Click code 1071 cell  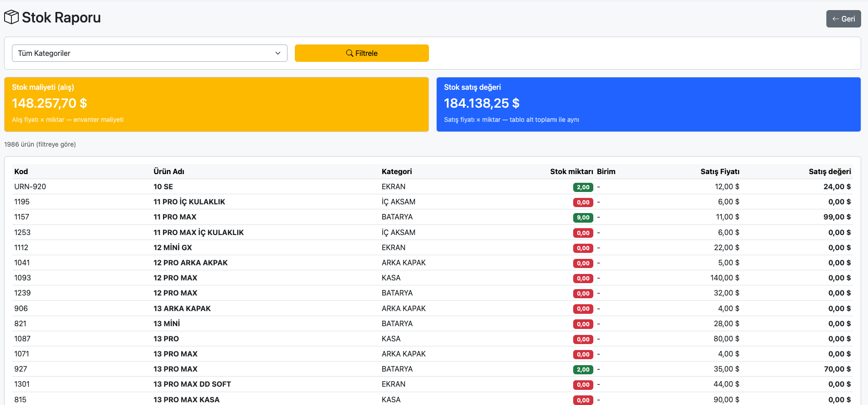tap(22, 354)
